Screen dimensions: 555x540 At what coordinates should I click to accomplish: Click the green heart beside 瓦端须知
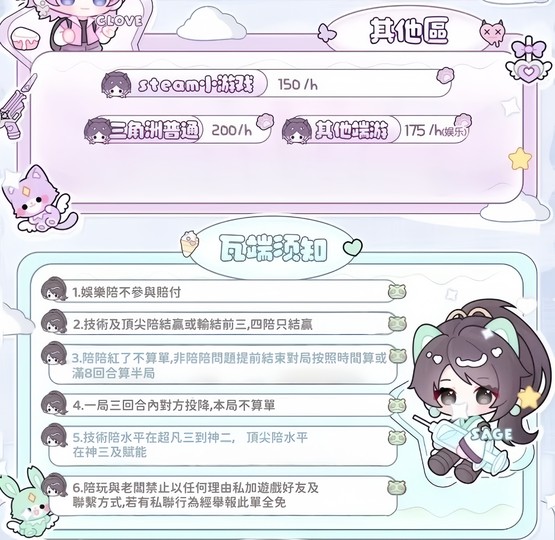(x=353, y=247)
